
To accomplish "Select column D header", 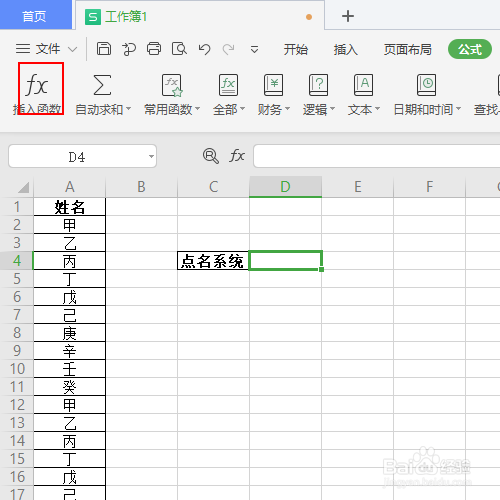I will (285, 187).
